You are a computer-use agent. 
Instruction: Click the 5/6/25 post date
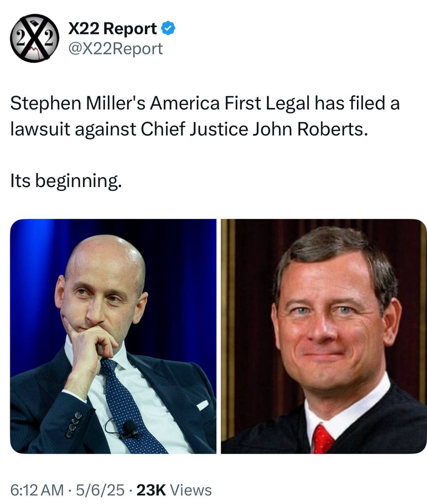coord(100,490)
